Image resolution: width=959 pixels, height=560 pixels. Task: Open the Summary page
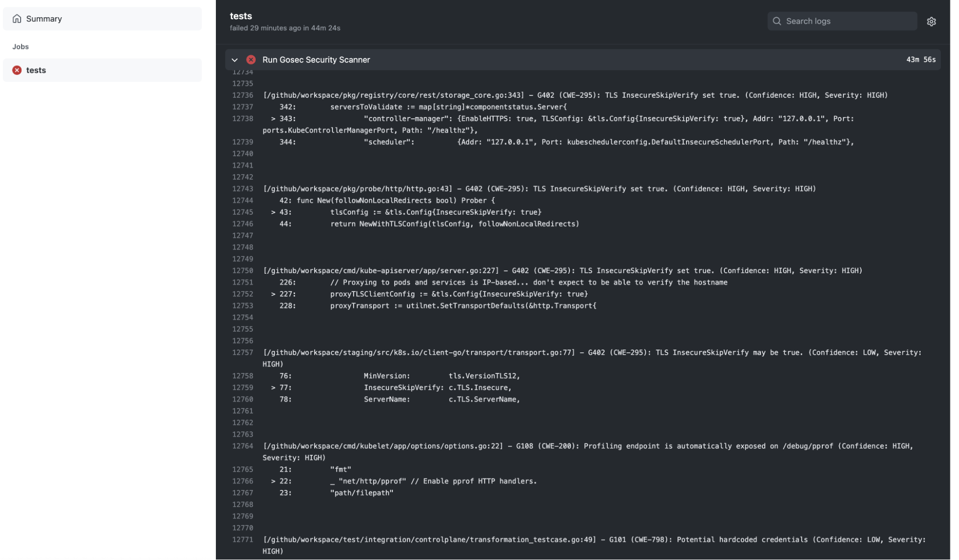pos(44,19)
